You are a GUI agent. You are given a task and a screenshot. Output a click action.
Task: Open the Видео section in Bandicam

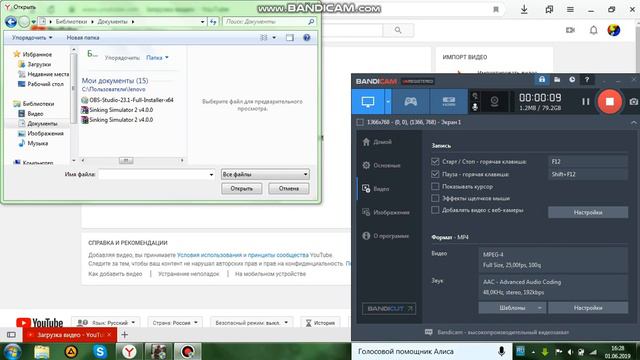click(x=376, y=189)
